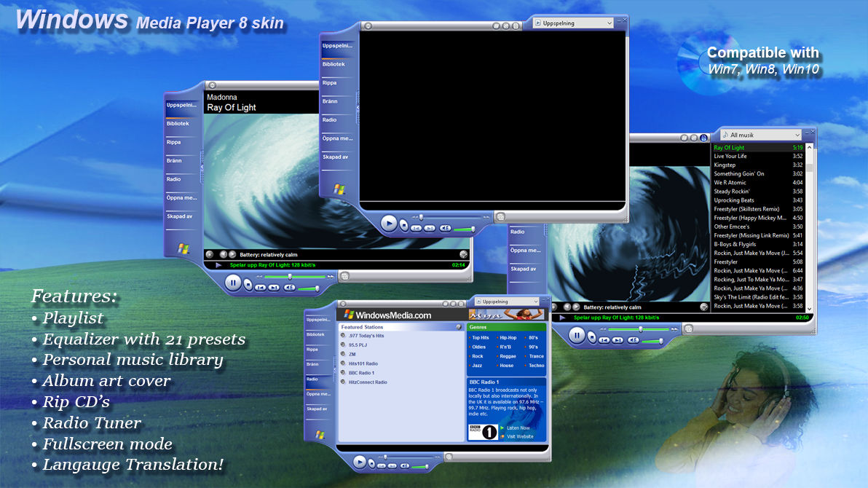Play media in the black video window

pos(389,223)
